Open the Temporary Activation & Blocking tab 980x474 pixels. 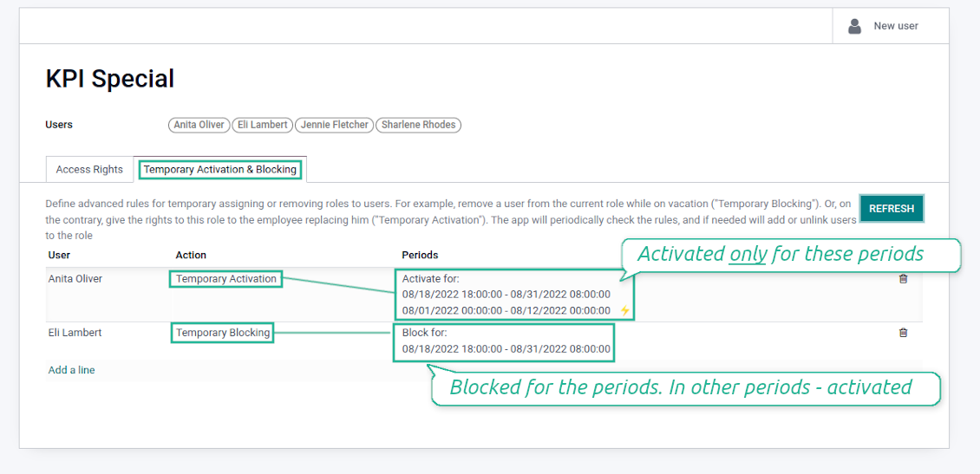pyautogui.click(x=220, y=169)
